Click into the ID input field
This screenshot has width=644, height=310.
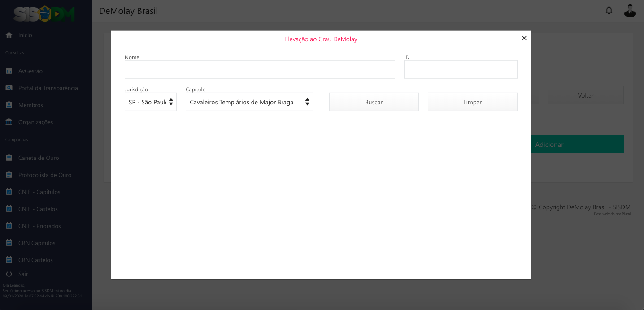460,70
